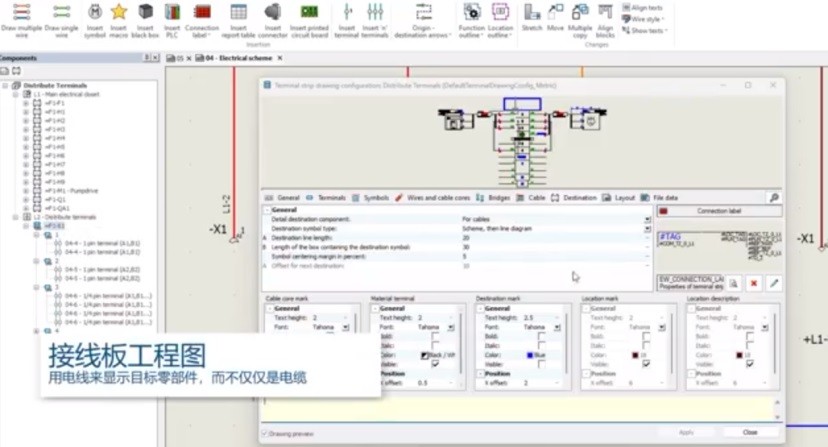This screenshot has width=828, height=447.
Task: Click Blue color swatch in Destination mark
Action: [x=530, y=355]
